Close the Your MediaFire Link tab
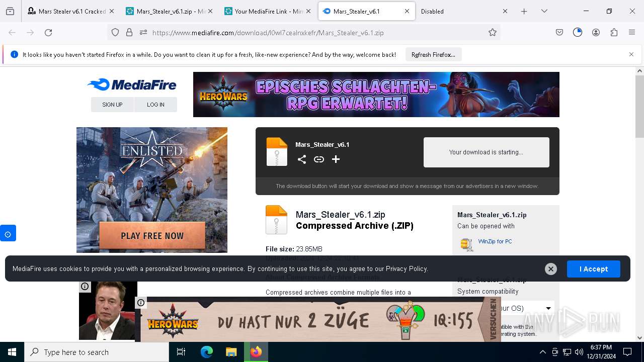 [308, 11]
